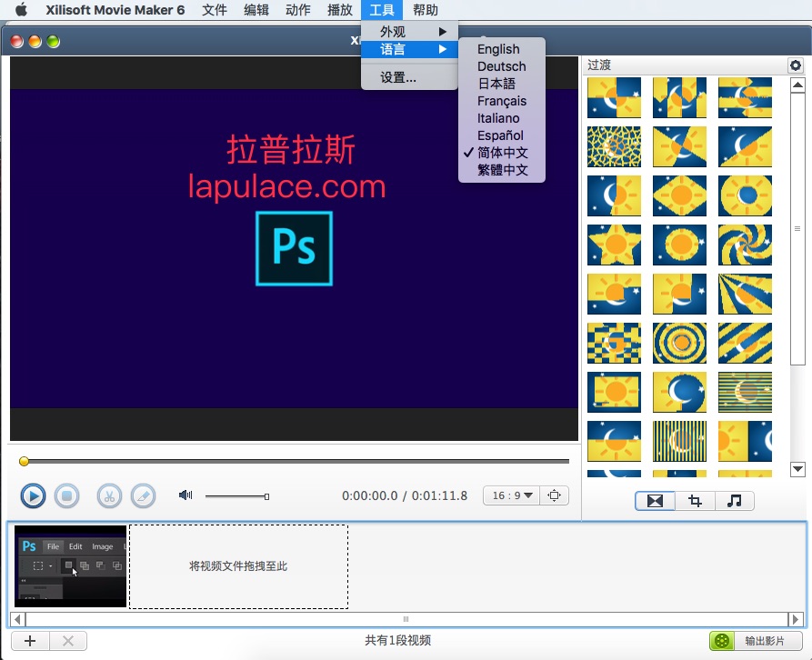
Task: Select the spiral swirl transition effect
Action: pos(746,245)
